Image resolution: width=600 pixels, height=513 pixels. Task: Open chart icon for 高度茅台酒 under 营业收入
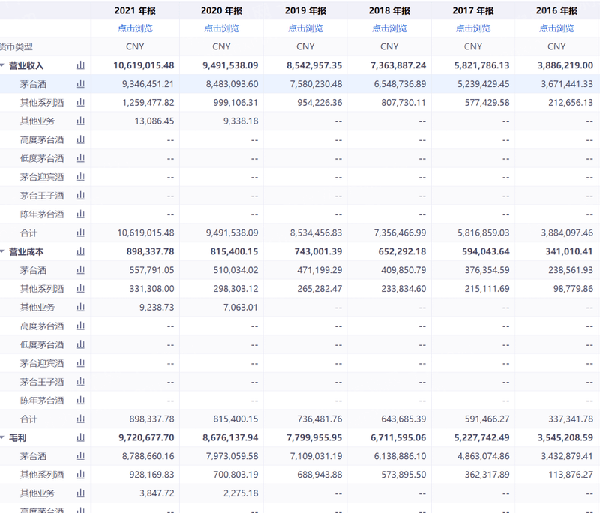(x=81, y=140)
